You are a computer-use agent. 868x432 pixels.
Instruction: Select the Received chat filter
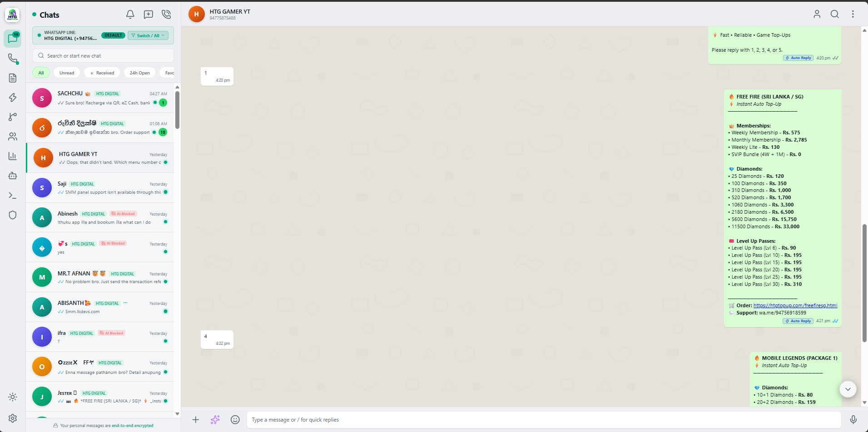point(102,73)
